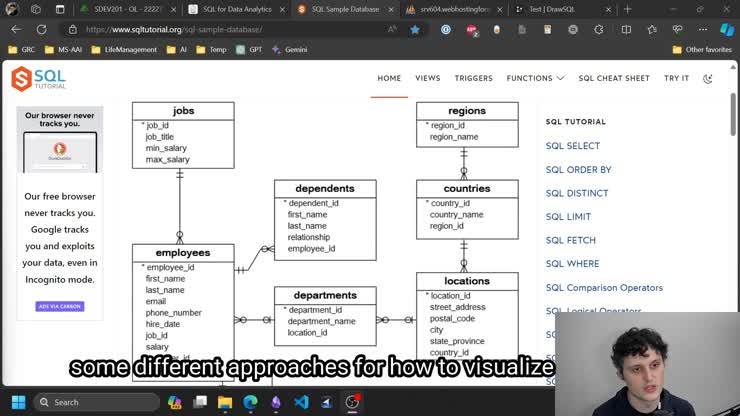
Task: Open VIEWS in site navigation
Action: tap(428, 78)
